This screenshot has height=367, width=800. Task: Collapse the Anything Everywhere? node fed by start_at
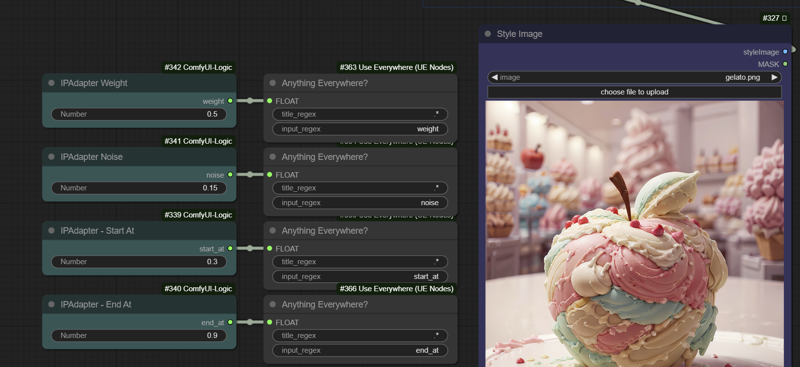pyautogui.click(x=272, y=231)
